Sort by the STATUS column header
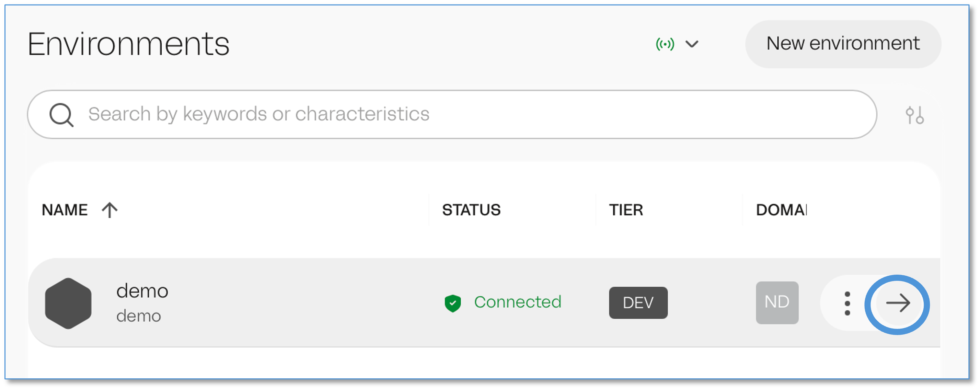This screenshot has width=980, height=390. [x=471, y=210]
